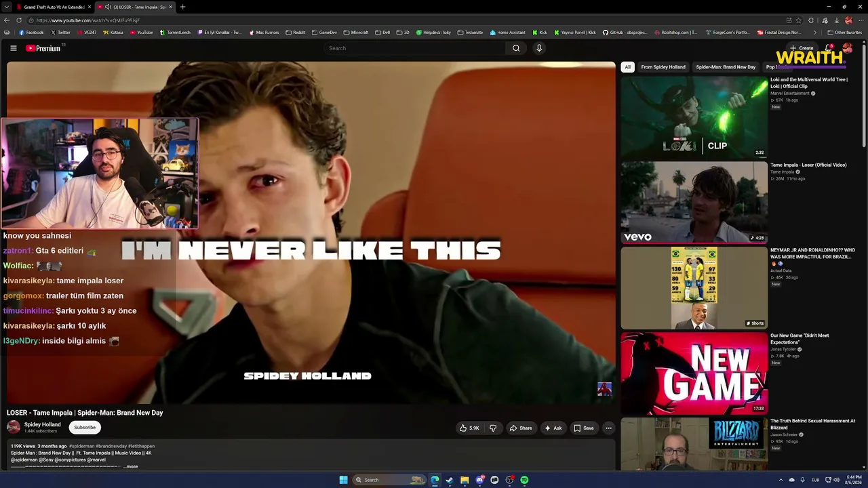The height and width of the screenshot is (488, 868).
Task: Favorite this page with star icon
Action: [798, 20]
